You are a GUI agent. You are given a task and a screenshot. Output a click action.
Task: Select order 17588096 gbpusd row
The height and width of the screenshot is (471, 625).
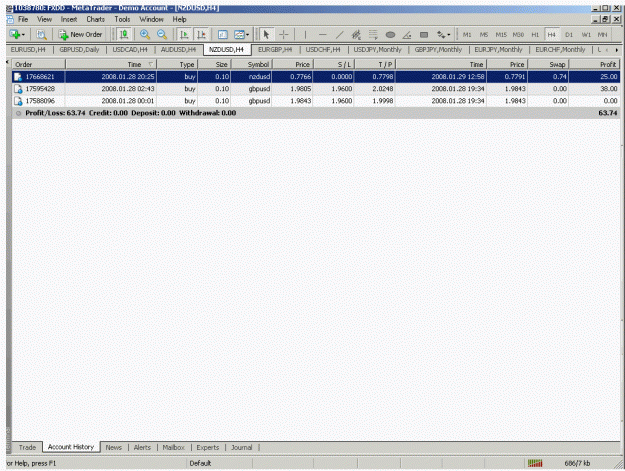316,101
